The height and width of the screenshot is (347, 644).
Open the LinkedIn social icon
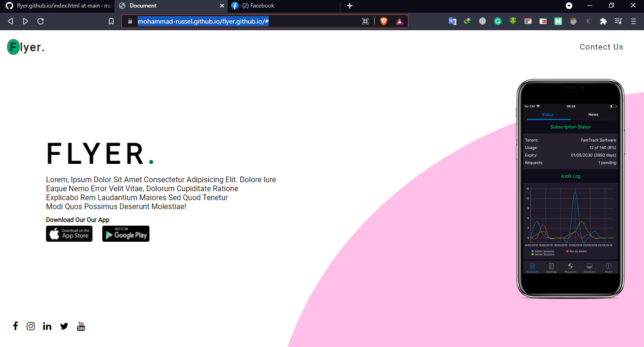[x=47, y=326]
